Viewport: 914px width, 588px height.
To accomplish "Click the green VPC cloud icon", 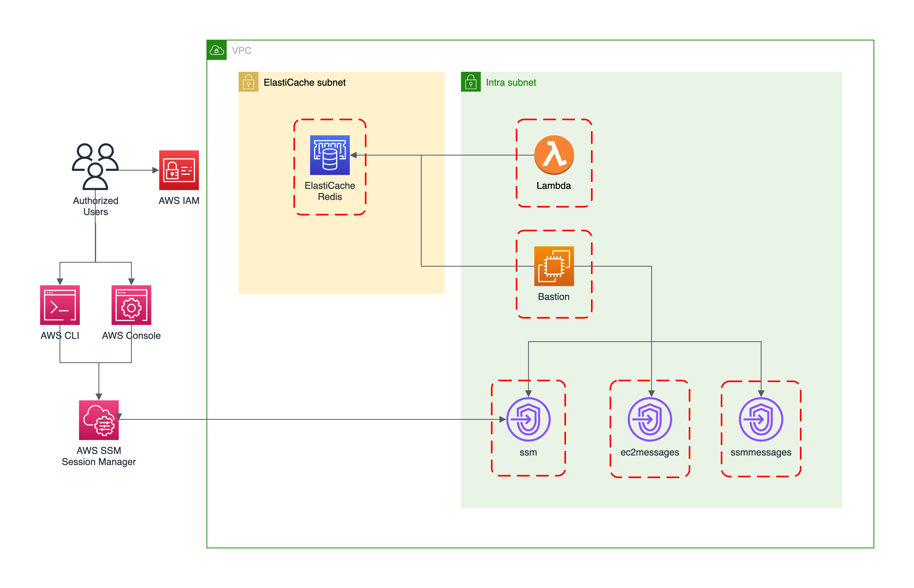I will [217, 50].
